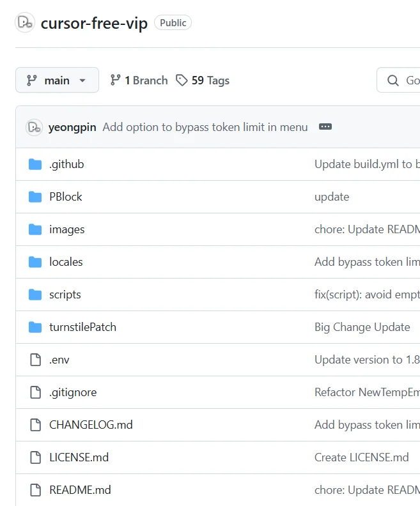Open yeongpin author profile link
The width and height of the screenshot is (420, 506).
pos(72,127)
